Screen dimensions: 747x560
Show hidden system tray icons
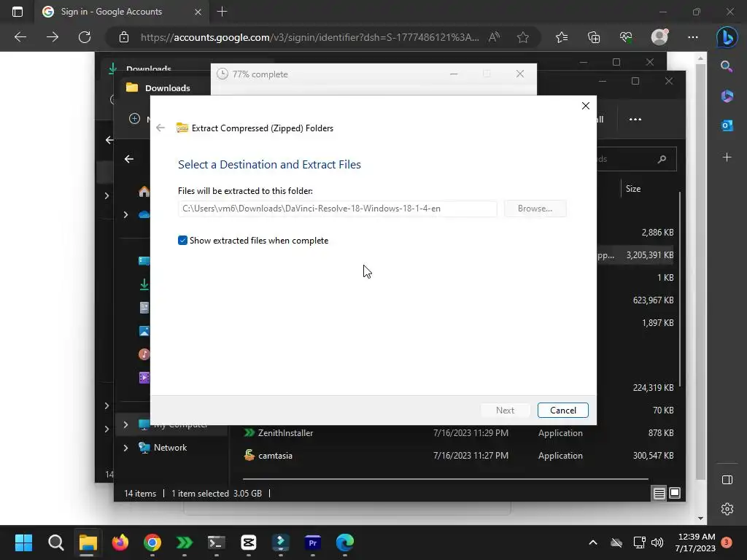[592, 542]
